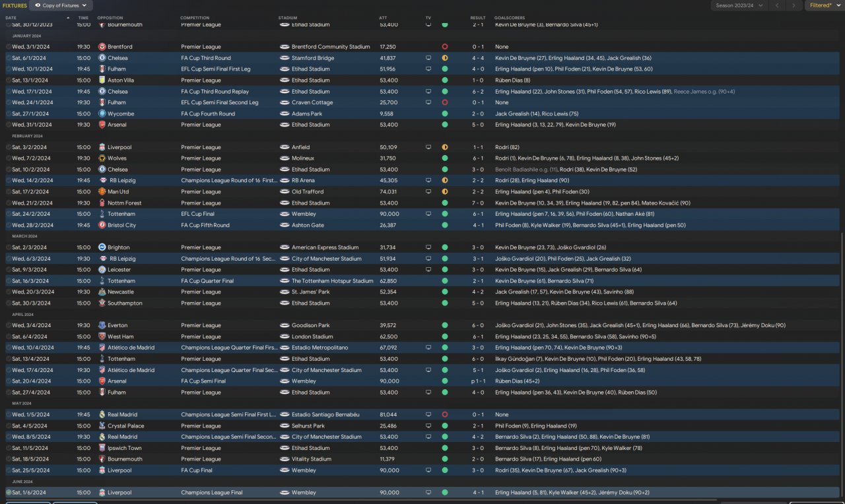Click the orange draw indicator for the 4 - 4 Chelsea match

pos(444,58)
